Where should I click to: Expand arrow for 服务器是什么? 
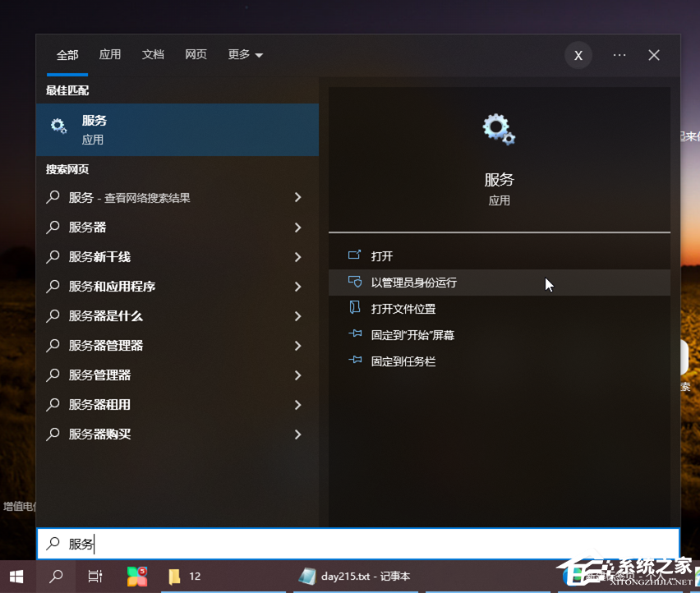[x=297, y=316]
